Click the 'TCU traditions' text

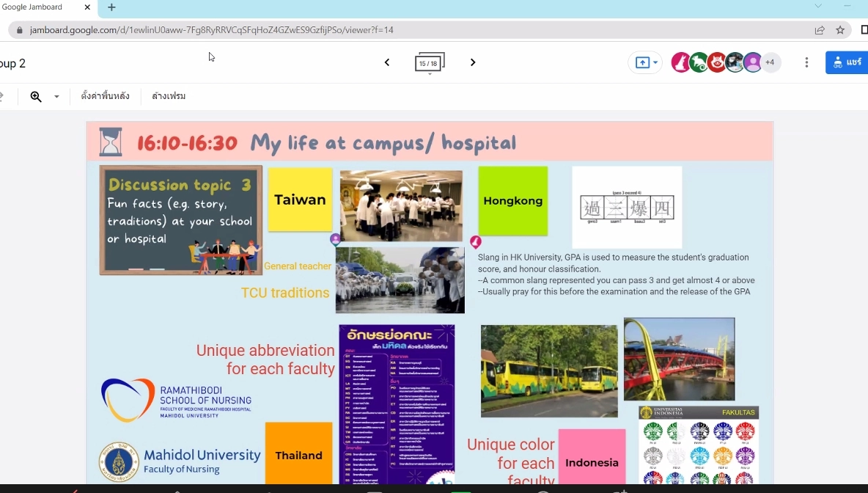(285, 293)
